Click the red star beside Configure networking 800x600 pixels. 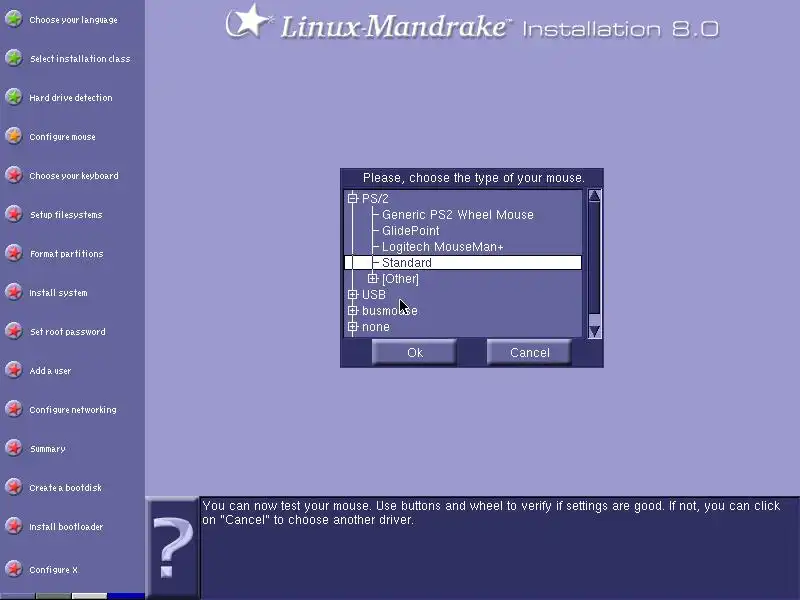click(14, 409)
